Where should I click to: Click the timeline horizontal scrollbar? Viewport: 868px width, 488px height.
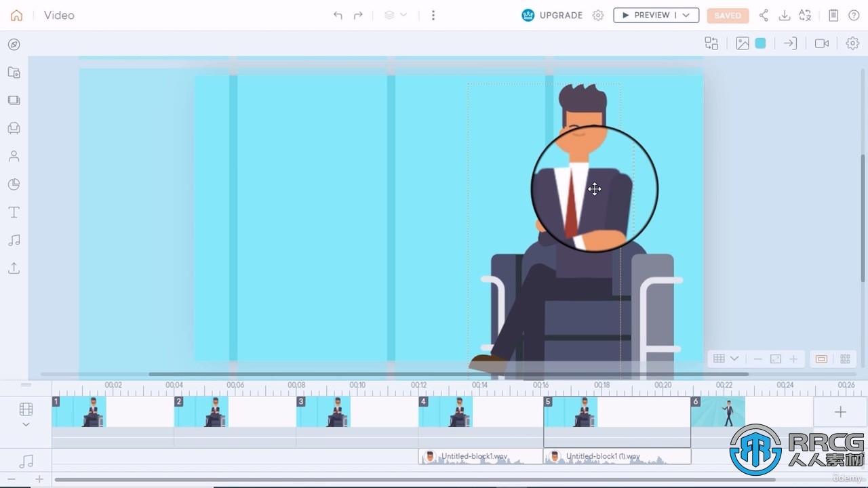point(415,480)
